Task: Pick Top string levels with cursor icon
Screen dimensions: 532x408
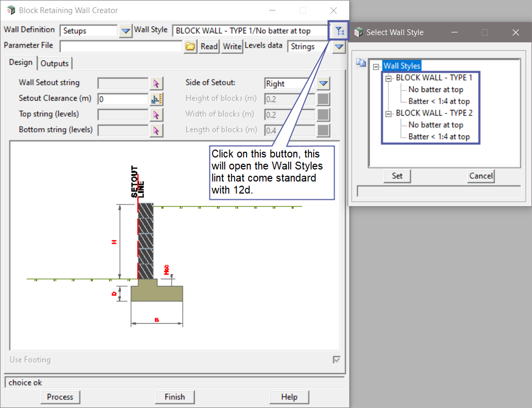Action: pyautogui.click(x=157, y=115)
